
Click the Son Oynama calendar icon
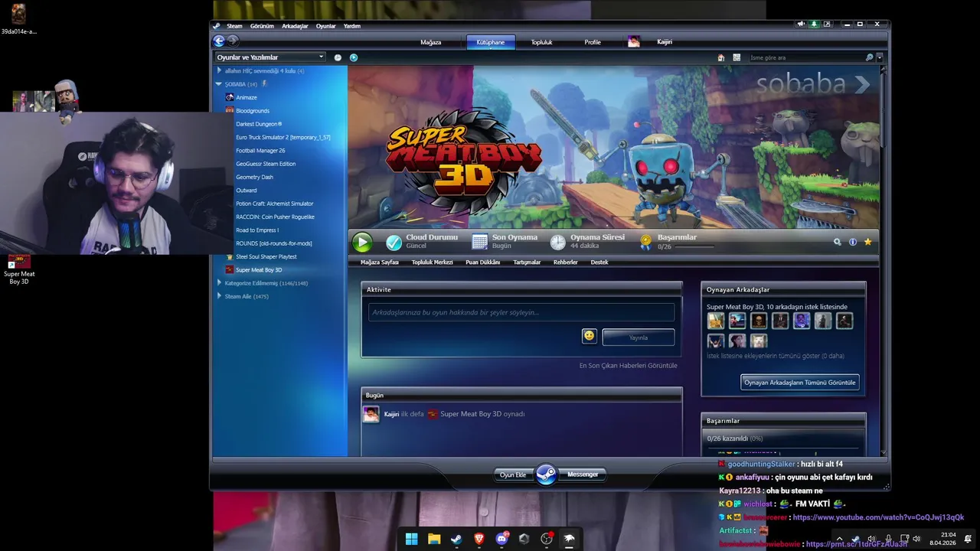pyautogui.click(x=480, y=243)
